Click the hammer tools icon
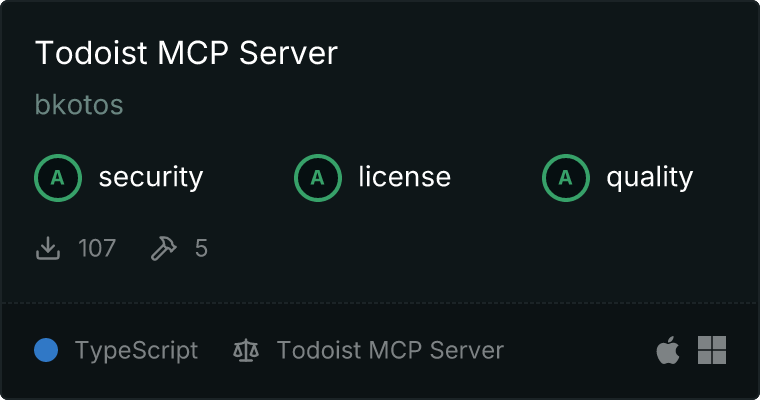 coord(164,248)
